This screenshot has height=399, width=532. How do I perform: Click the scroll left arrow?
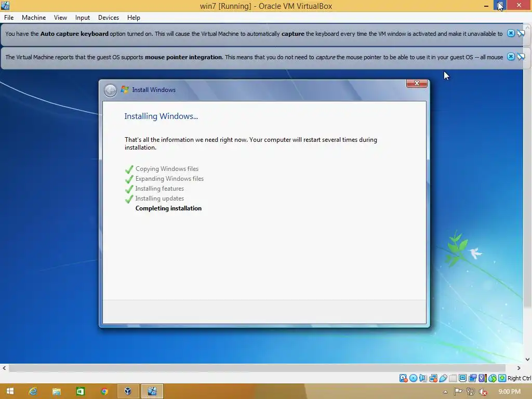tap(4, 368)
